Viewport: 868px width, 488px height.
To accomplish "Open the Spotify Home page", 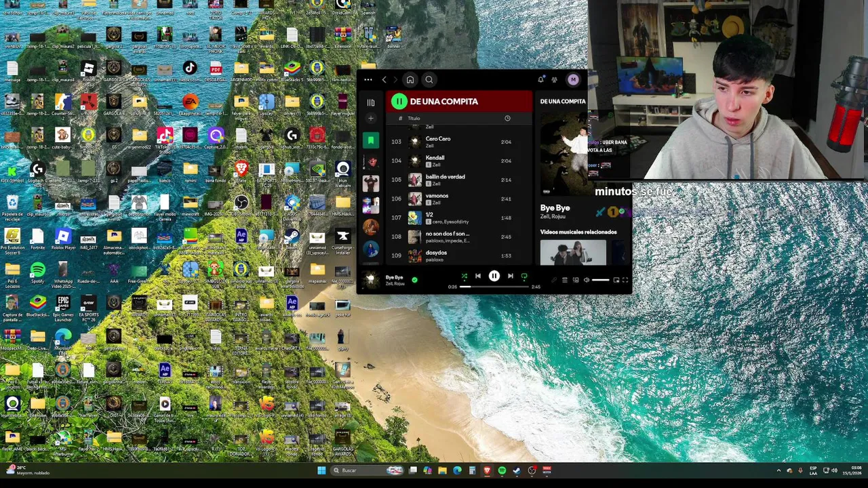I will [x=410, y=80].
